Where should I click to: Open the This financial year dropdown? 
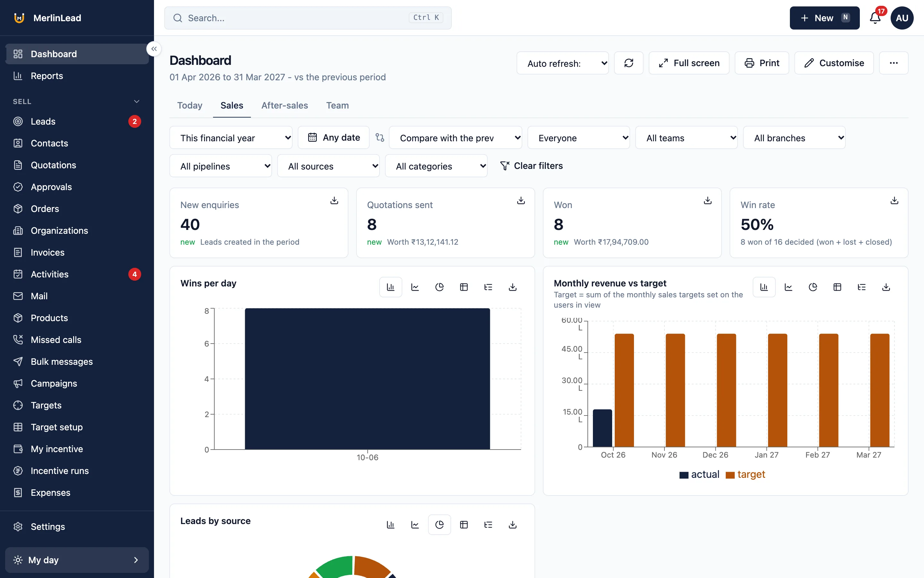pyautogui.click(x=231, y=138)
